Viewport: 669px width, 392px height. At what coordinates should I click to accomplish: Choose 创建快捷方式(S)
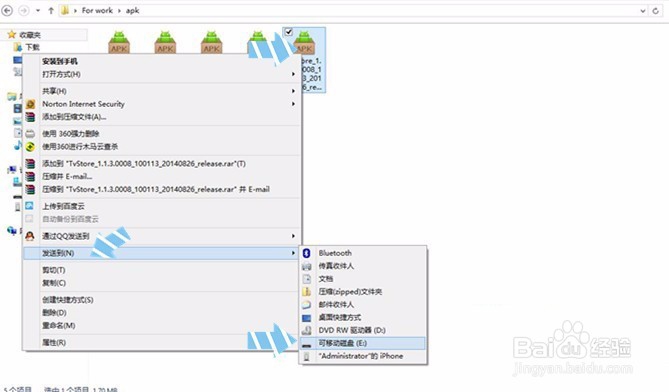[x=162, y=300]
